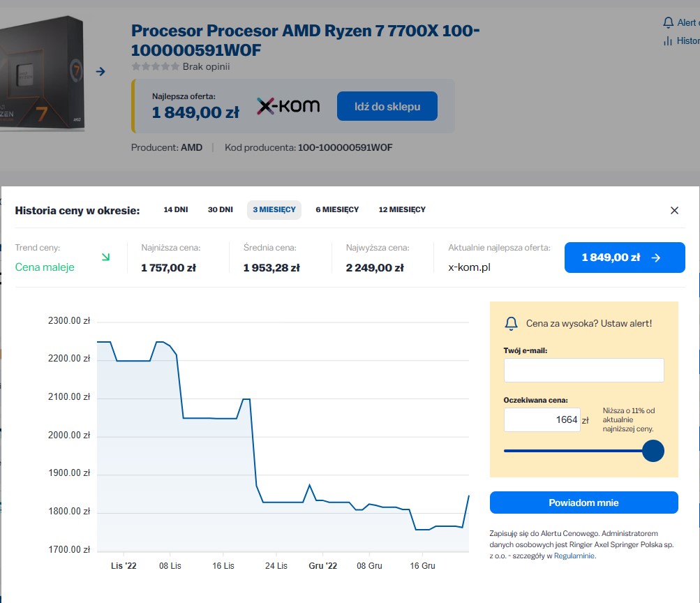Click the x-kom store logo
The width and height of the screenshot is (700, 603).
(x=288, y=106)
